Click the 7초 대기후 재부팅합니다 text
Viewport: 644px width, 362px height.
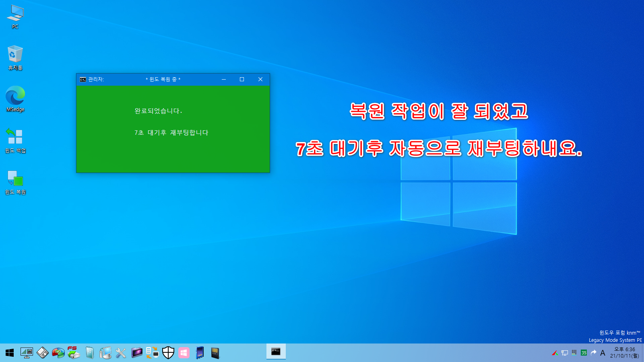pos(171,132)
